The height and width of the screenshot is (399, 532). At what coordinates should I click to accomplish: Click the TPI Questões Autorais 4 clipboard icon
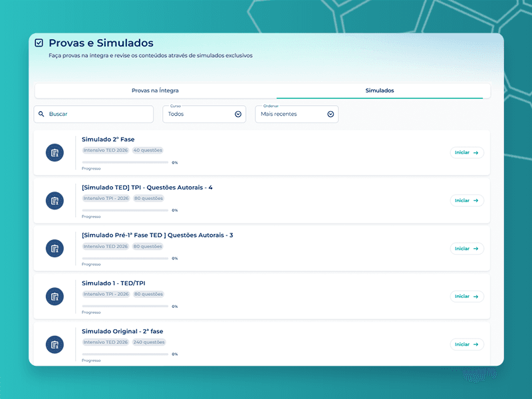coord(55,201)
